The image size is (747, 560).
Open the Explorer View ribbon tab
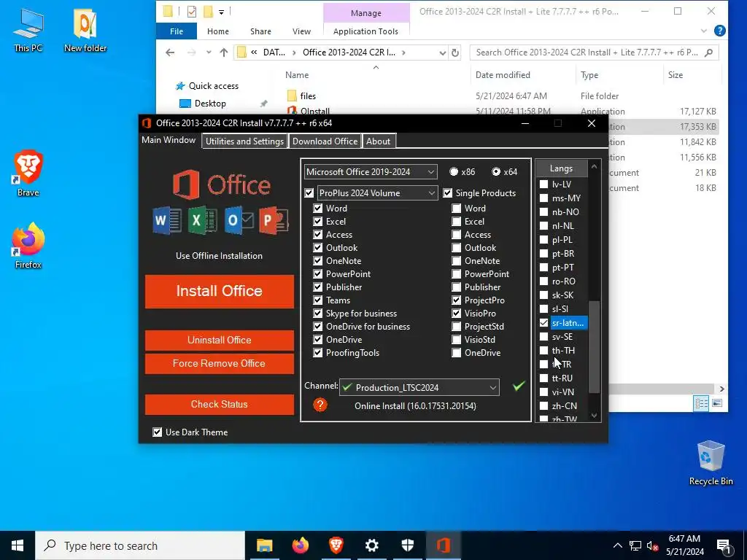click(x=301, y=31)
